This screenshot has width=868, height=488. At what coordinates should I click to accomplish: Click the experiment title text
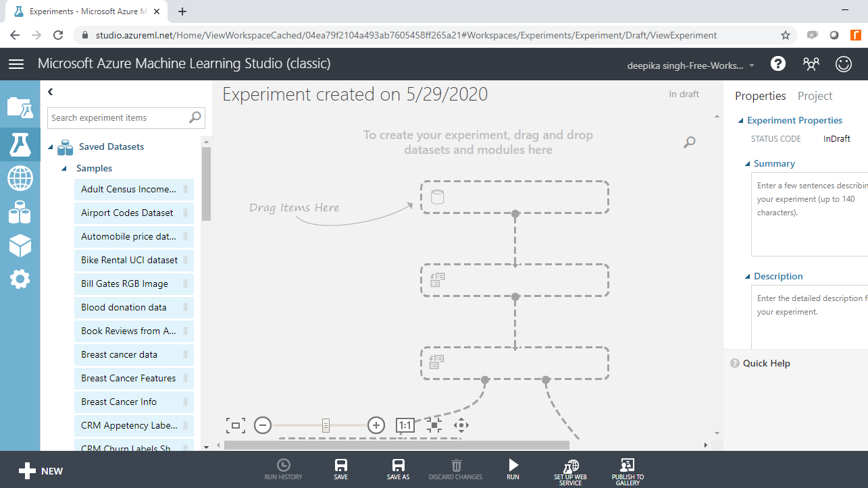[x=355, y=94]
